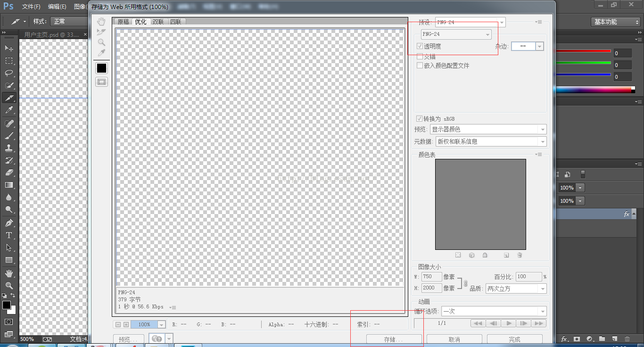Click the 存储... save button
Viewport: 644px width, 347px height.
coord(394,339)
